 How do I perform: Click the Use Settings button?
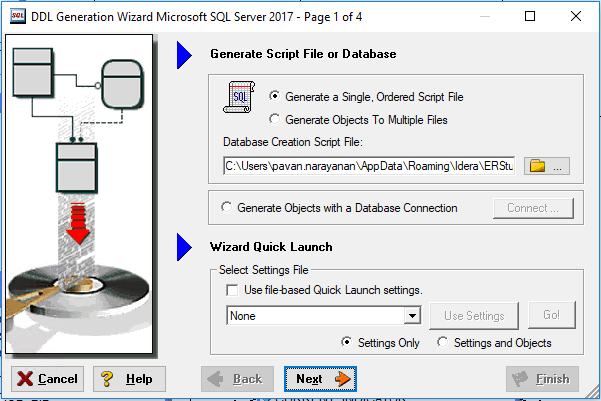click(x=474, y=316)
